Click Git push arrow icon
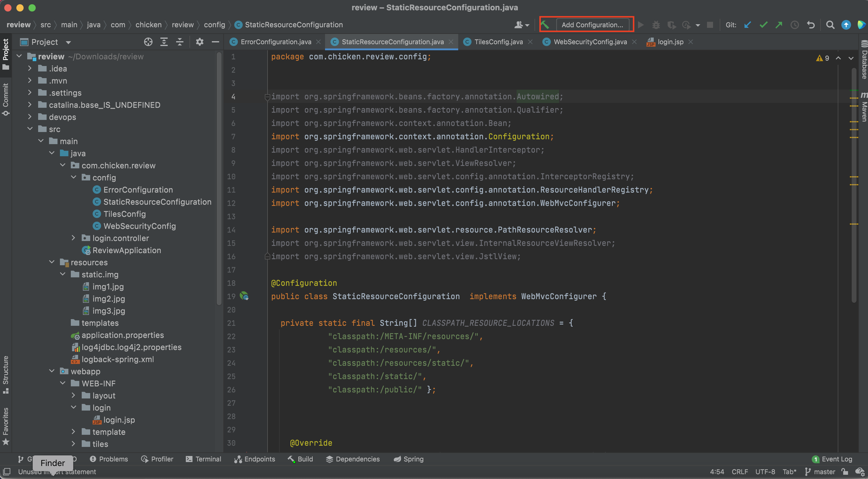This screenshot has height=479, width=868. 779,25
